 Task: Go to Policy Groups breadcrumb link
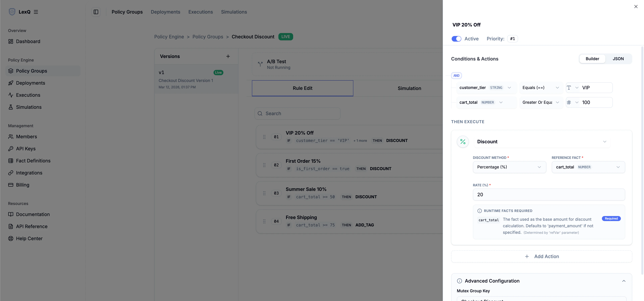pos(207,37)
